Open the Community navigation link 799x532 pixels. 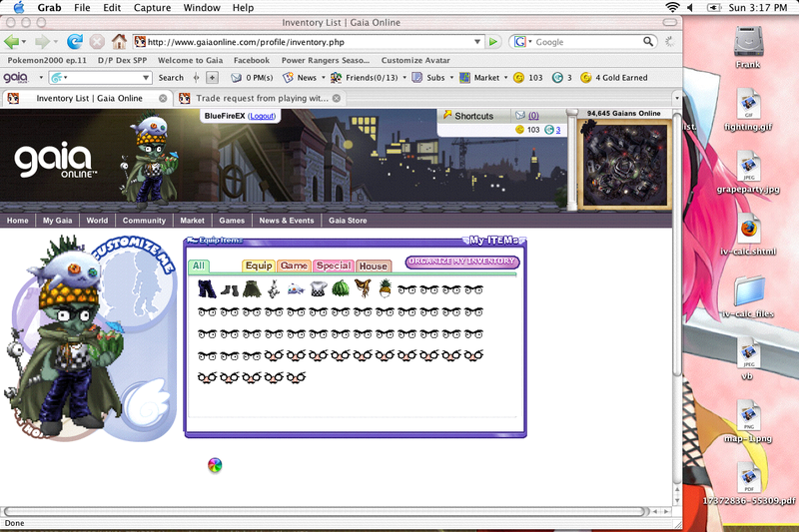point(144,221)
